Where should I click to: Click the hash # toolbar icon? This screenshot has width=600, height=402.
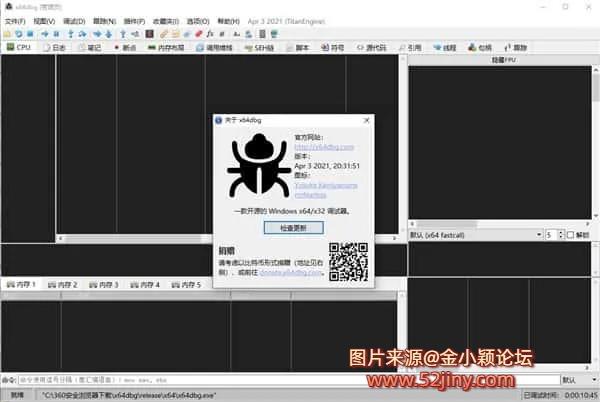(x=222, y=34)
